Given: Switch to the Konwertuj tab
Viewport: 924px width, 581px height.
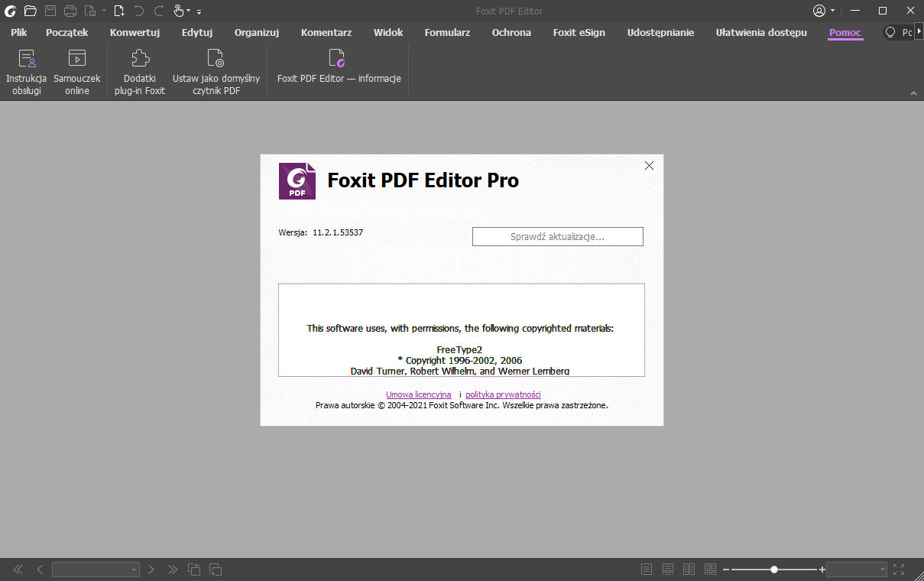Looking at the screenshot, I should click(135, 32).
